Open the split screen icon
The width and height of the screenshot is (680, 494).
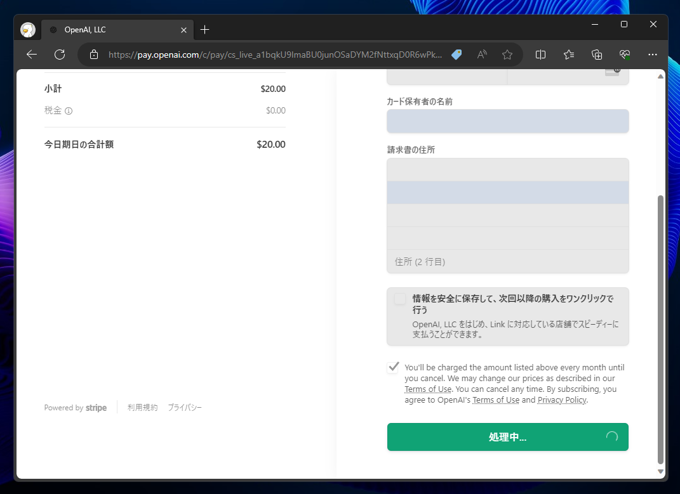[540, 55]
